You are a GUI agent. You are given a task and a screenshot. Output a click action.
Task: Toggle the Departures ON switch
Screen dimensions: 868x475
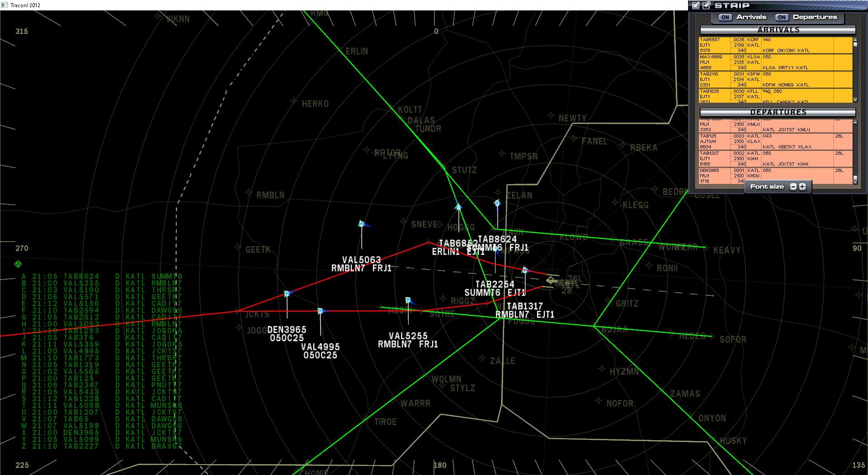pos(782,17)
